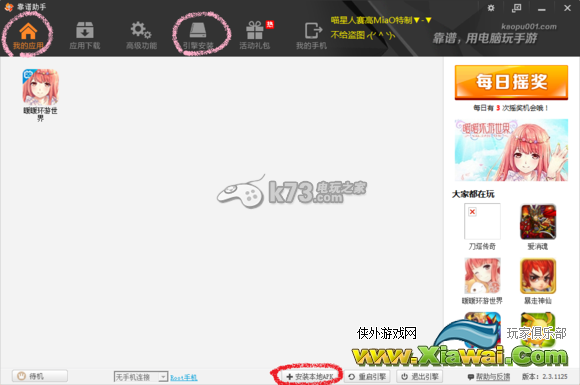Click the 靠谱助手 logo icon
Image resolution: width=580 pixels, height=385 pixels.
(8, 7)
